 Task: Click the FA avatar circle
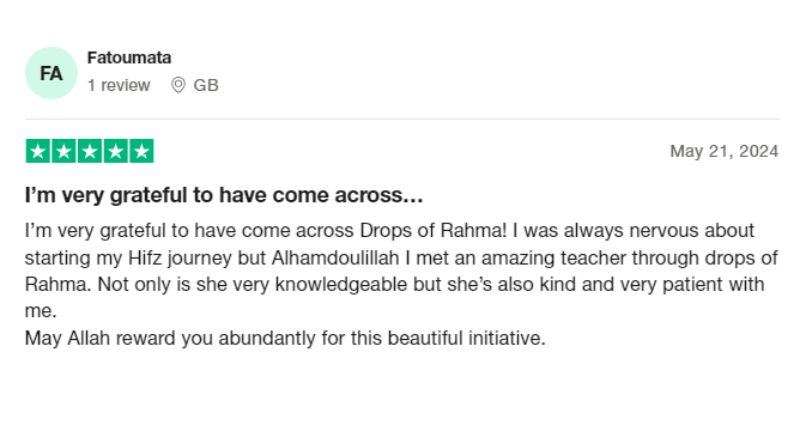51,73
